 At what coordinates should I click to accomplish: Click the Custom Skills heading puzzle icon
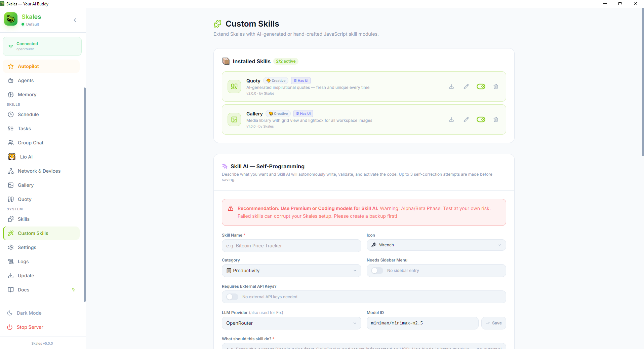217,24
